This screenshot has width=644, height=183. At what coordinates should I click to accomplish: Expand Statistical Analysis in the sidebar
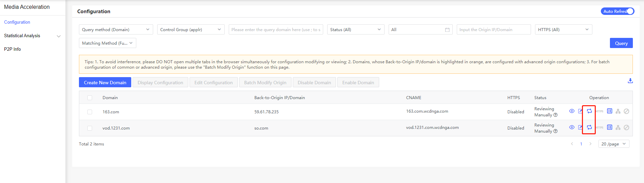point(32,36)
